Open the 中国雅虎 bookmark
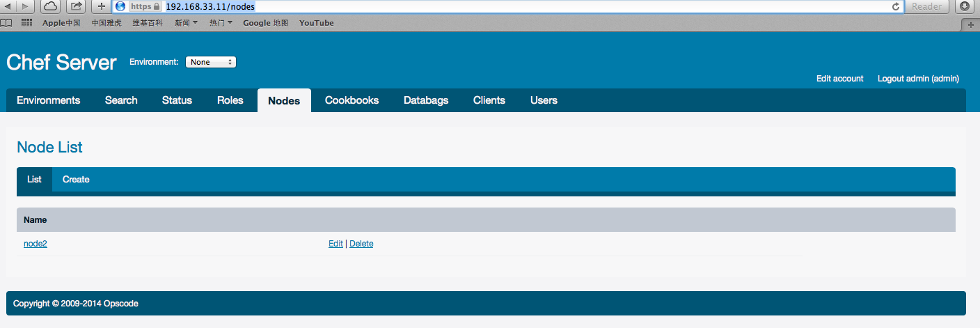The width and height of the screenshot is (980, 328). (x=106, y=23)
